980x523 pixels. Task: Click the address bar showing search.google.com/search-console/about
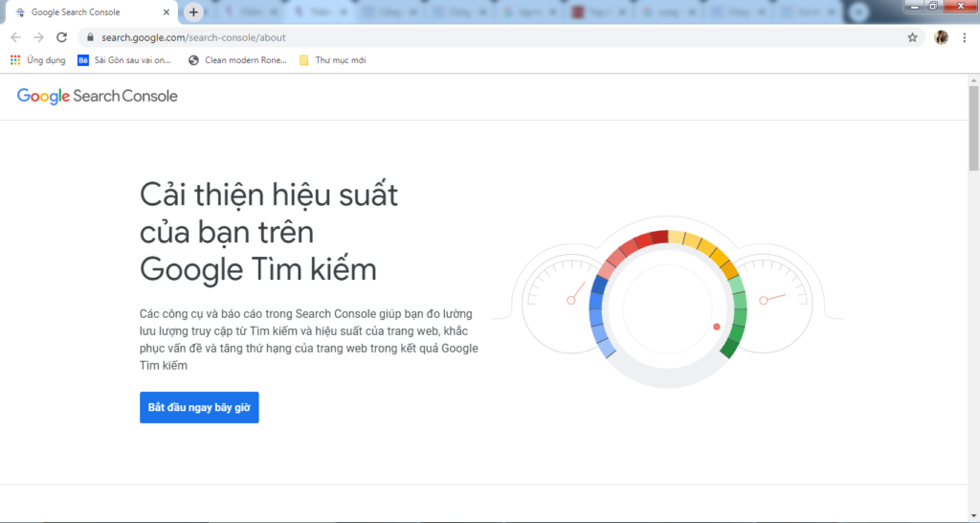[500, 37]
